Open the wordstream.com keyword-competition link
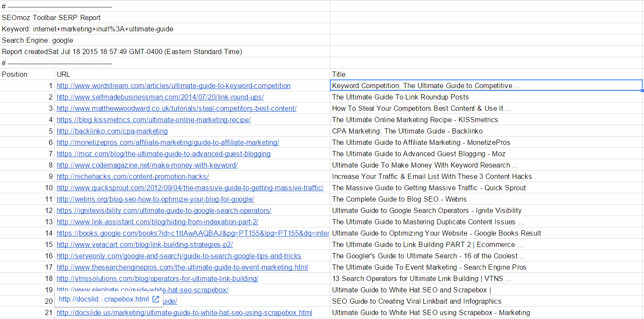This screenshot has height=319, width=644. (x=173, y=86)
